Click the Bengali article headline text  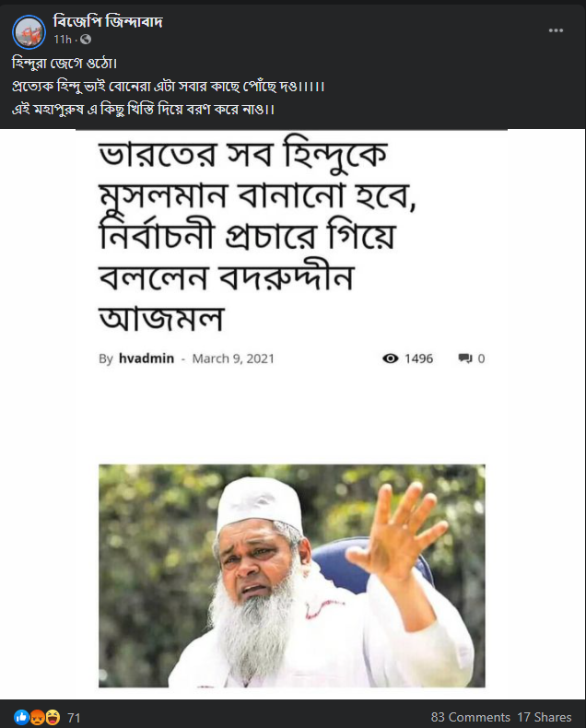pos(258,233)
